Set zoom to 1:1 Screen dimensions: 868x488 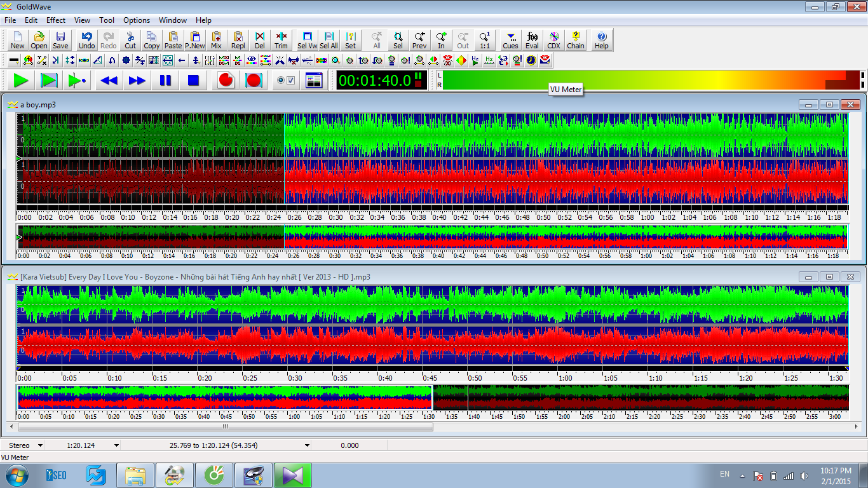(484, 40)
